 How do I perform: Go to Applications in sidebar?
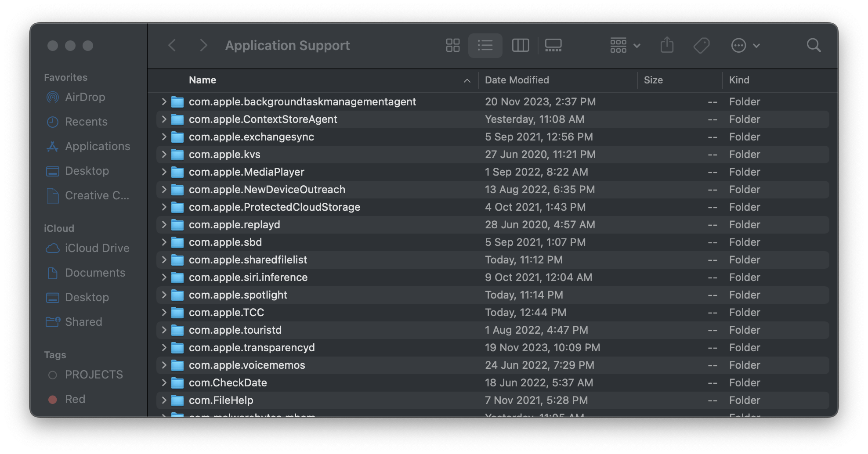97,146
